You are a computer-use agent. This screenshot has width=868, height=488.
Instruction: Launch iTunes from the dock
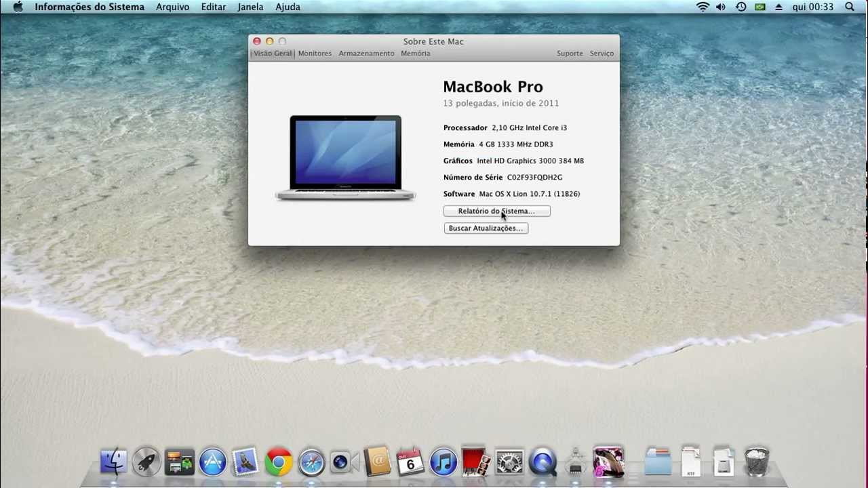[443, 462]
